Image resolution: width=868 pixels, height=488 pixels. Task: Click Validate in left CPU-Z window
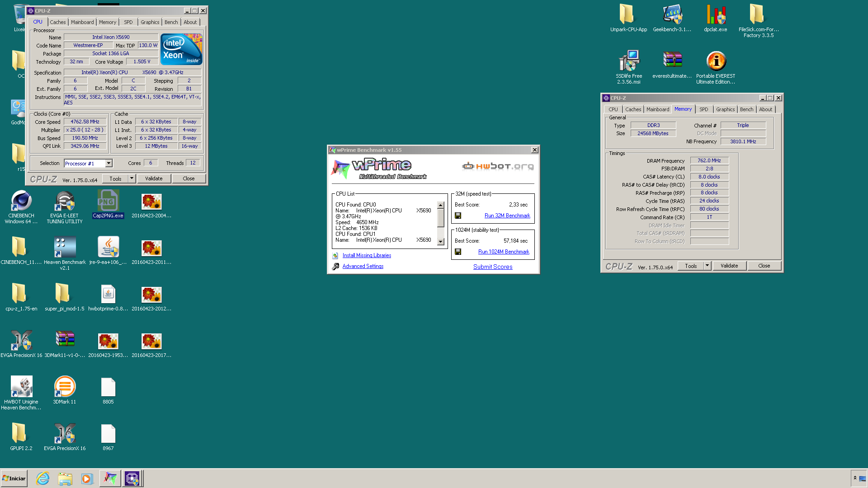154,178
